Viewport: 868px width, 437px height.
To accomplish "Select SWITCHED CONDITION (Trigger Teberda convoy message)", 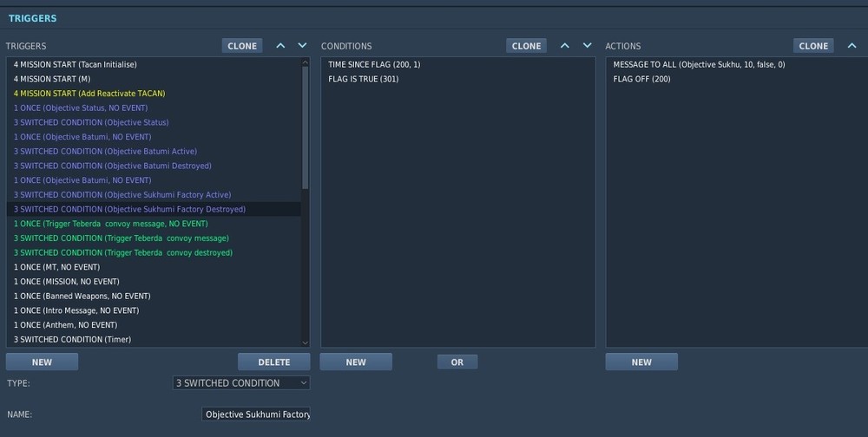I will (154, 238).
